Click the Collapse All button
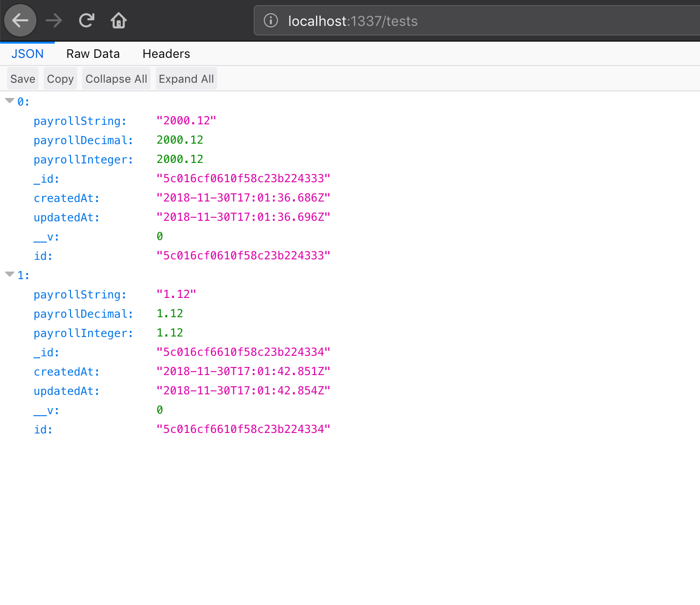Screen dimensions: 700x605 tap(116, 78)
